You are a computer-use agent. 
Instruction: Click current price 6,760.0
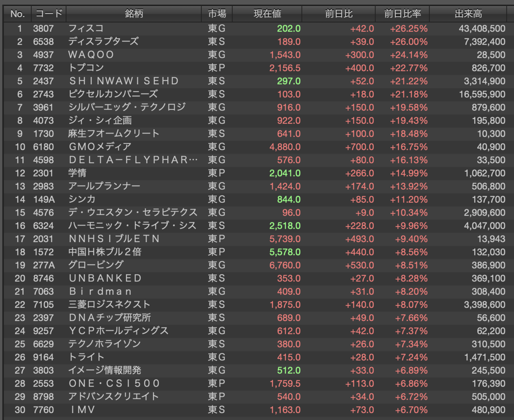pyautogui.click(x=285, y=265)
